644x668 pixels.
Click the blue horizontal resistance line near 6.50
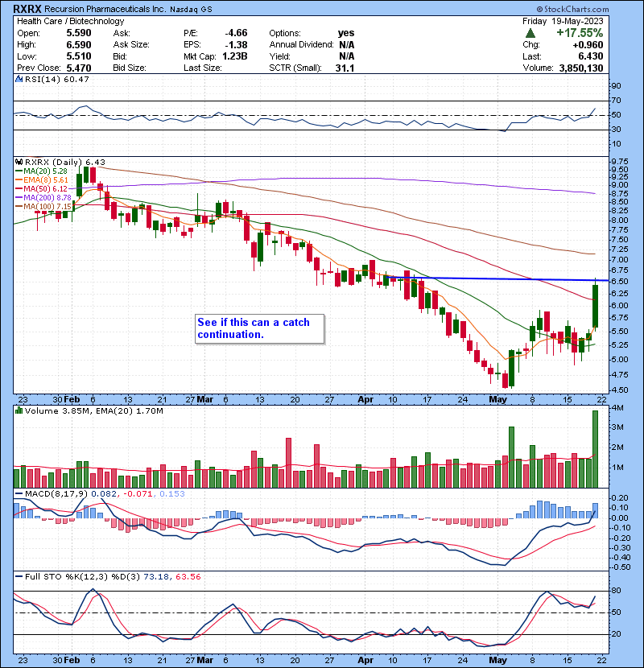click(497, 279)
